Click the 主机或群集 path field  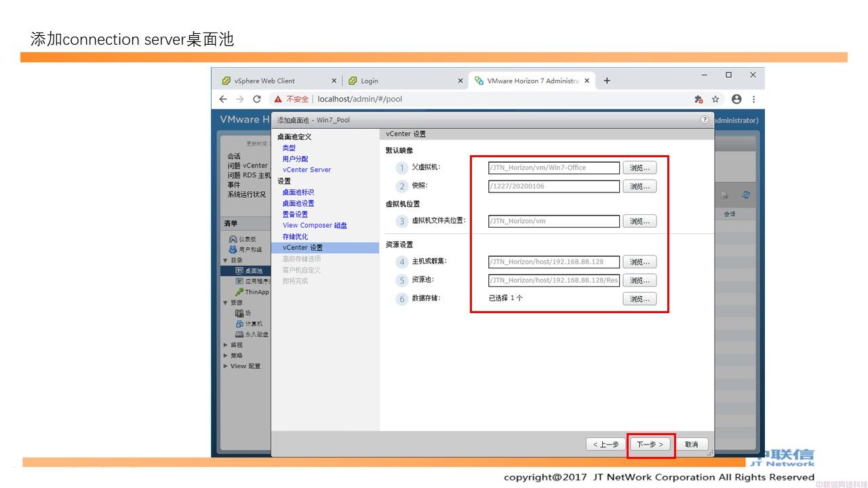click(553, 262)
